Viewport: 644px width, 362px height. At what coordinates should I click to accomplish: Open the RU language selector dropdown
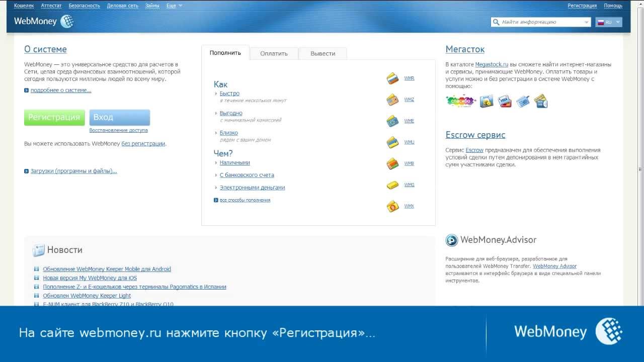[609, 22]
